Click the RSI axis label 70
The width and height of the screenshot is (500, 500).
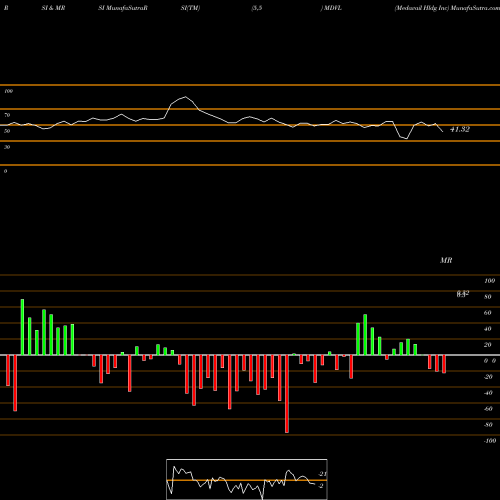coord(7,115)
